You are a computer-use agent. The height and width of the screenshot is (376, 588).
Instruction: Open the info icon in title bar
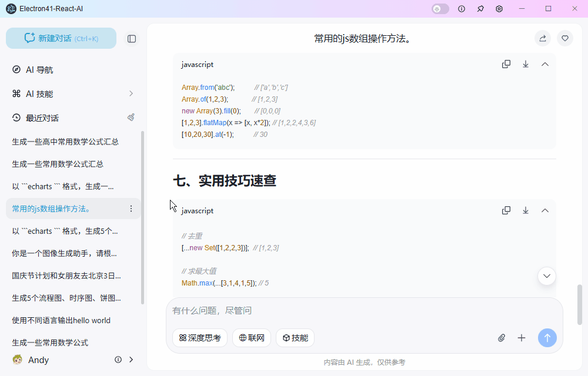(x=462, y=9)
